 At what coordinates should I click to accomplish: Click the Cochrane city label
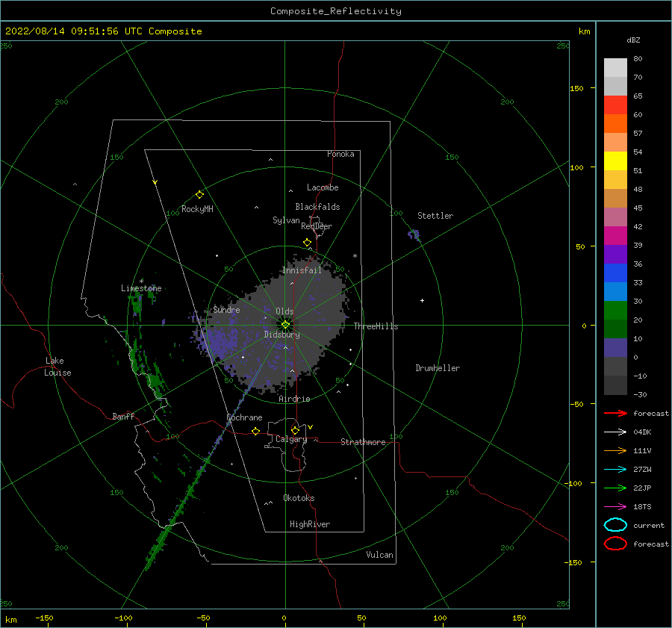pos(244,417)
